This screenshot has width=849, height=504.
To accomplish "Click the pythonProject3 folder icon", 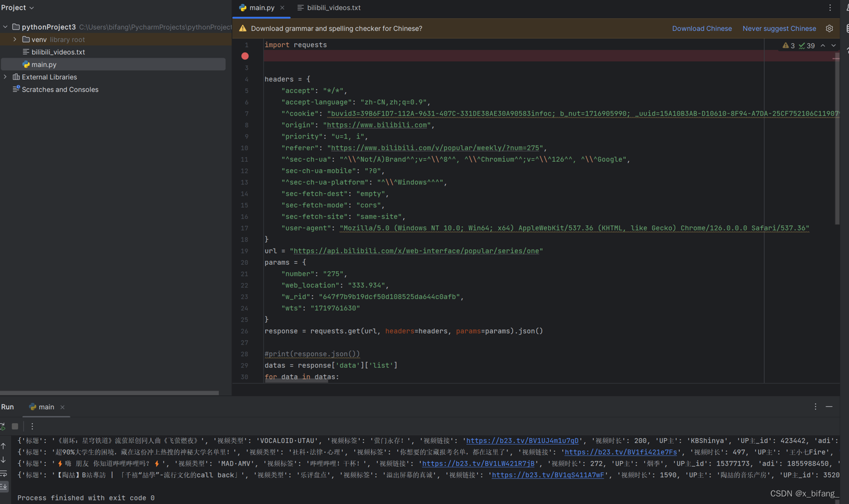I will tap(16, 27).
